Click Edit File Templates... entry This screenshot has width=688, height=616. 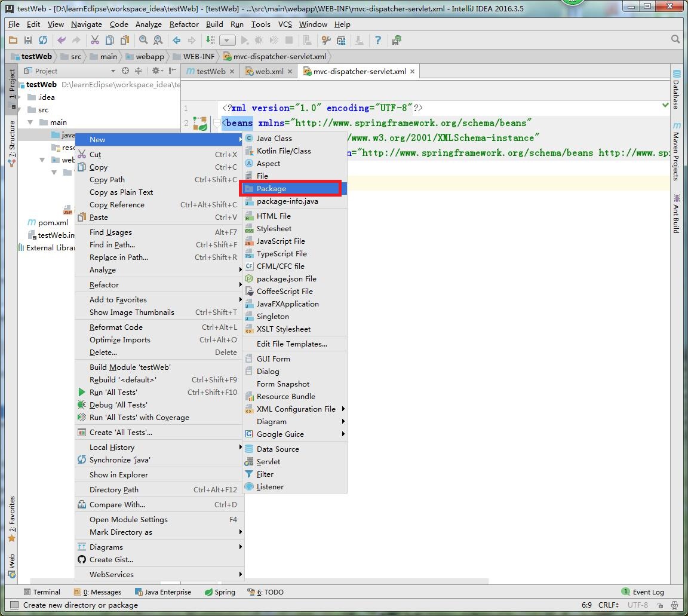[x=294, y=344]
